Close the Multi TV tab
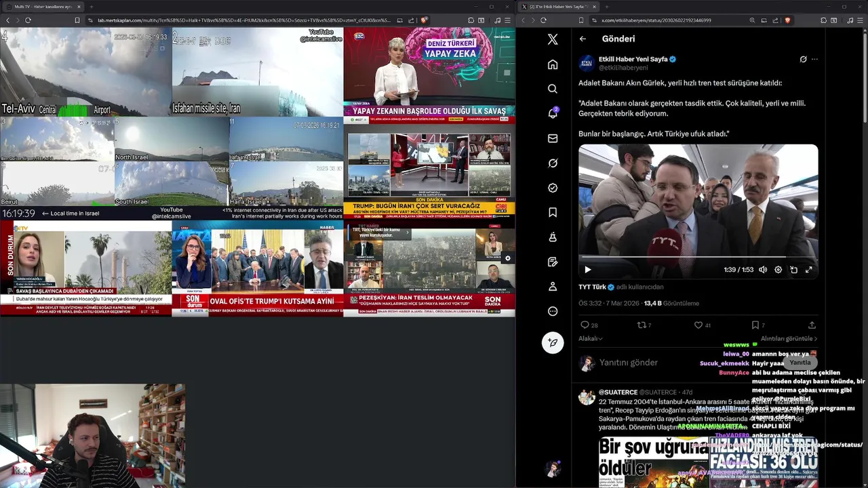Screen dimensions: 868x488 pos(79,6)
